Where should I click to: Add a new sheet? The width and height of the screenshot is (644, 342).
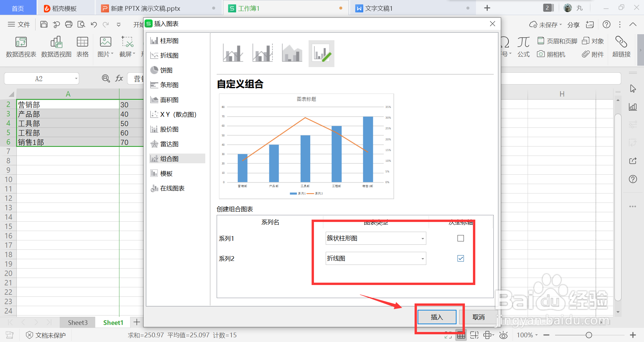pyautogui.click(x=137, y=322)
